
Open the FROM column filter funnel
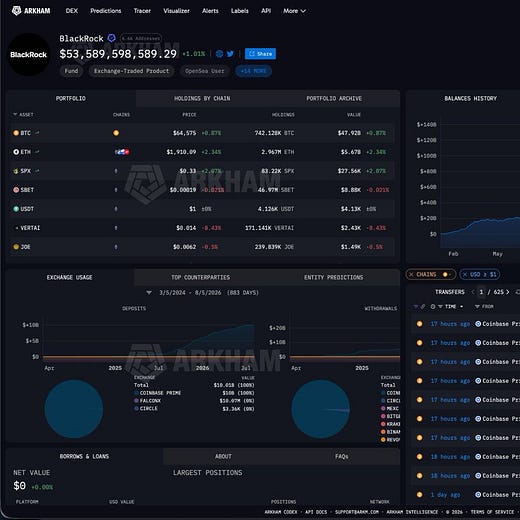(477, 306)
